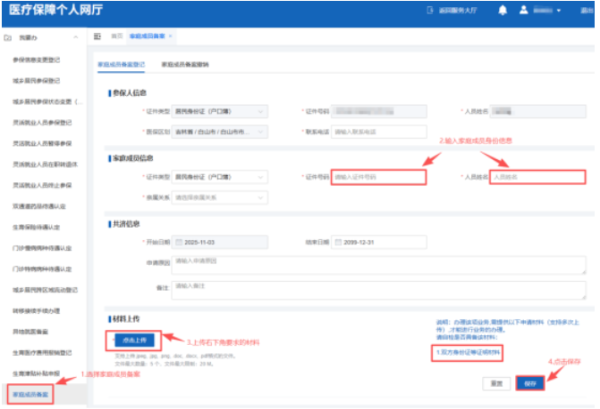Click the 重置 reset button
This screenshot has height=409, width=600.
click(x=493, y=383)
